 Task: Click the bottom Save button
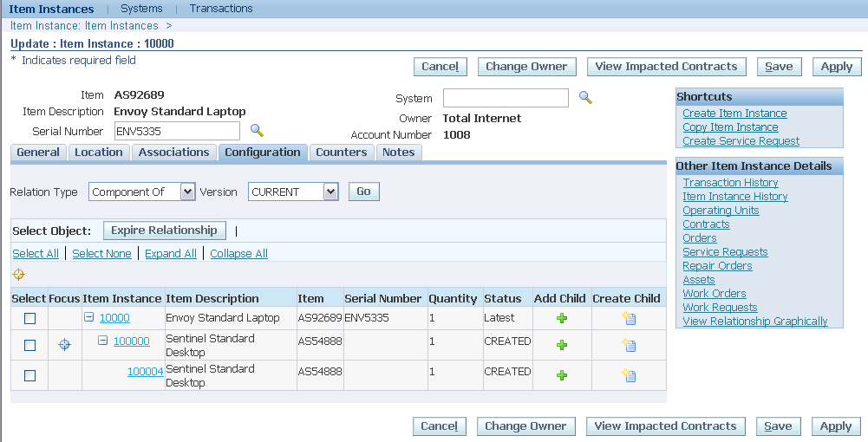(779, 426)
